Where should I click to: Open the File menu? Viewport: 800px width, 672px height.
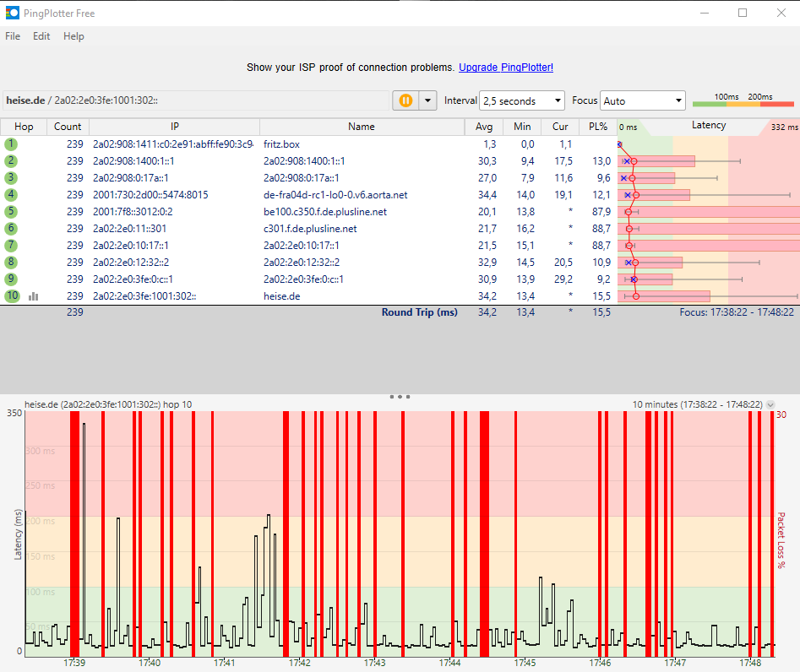13,36
